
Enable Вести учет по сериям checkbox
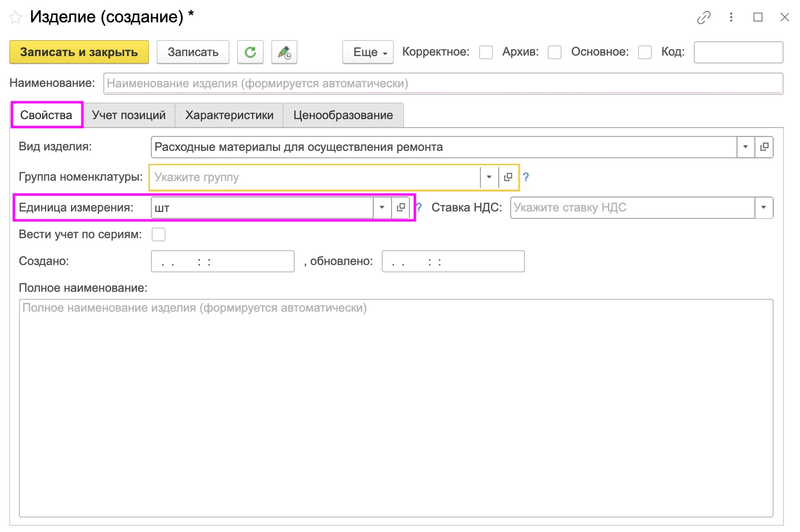click(x=159, y=234)
